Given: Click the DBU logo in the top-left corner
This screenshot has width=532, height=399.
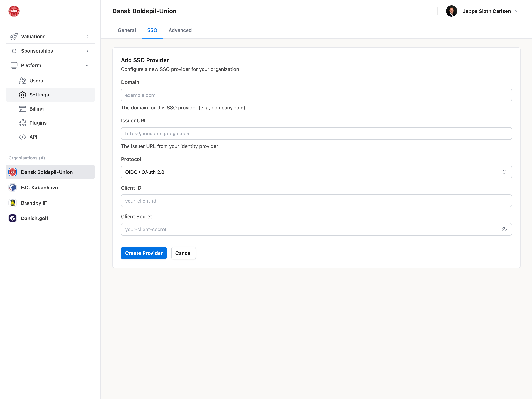Looking at the screenshot, I should 14,11.
